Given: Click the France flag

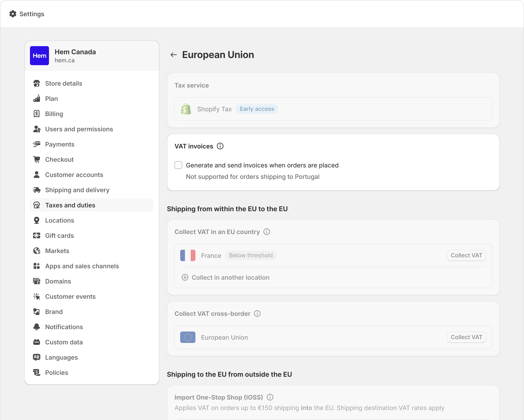Looking at the screenshot, I should tap(188, 255).
